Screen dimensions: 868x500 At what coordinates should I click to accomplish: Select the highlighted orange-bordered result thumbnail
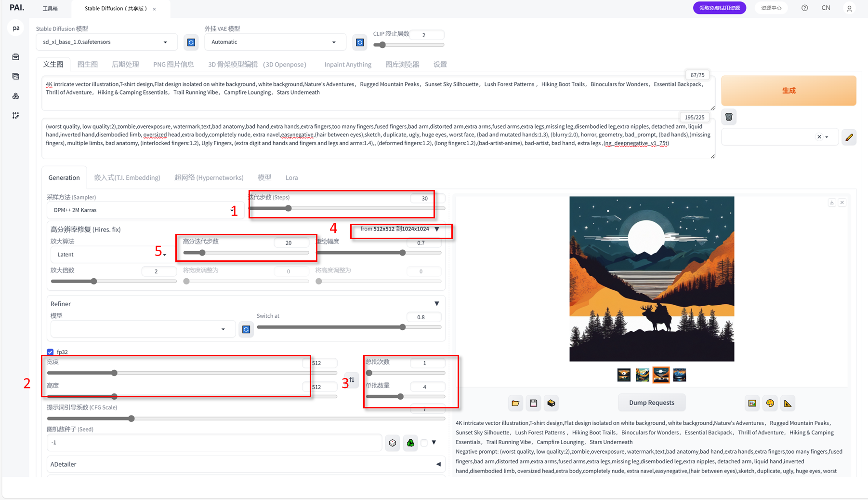coord(661,375)
